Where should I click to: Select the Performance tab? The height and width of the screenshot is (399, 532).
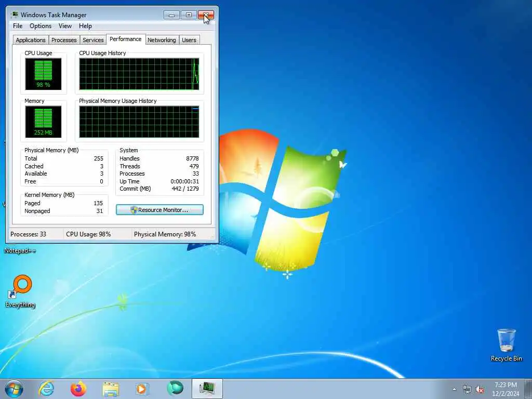click(x=126, y=39)
